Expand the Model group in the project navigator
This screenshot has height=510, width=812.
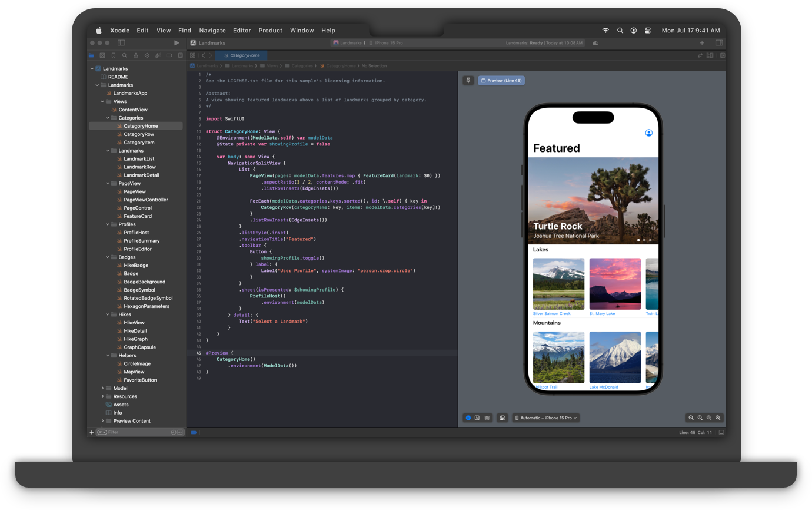(x=102, y=388)
